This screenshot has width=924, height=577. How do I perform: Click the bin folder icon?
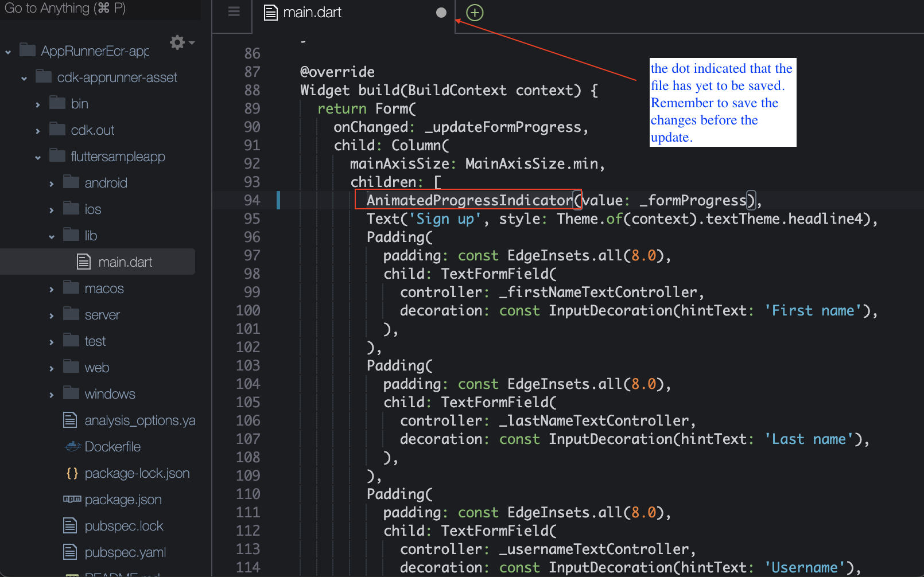(57, 103)
